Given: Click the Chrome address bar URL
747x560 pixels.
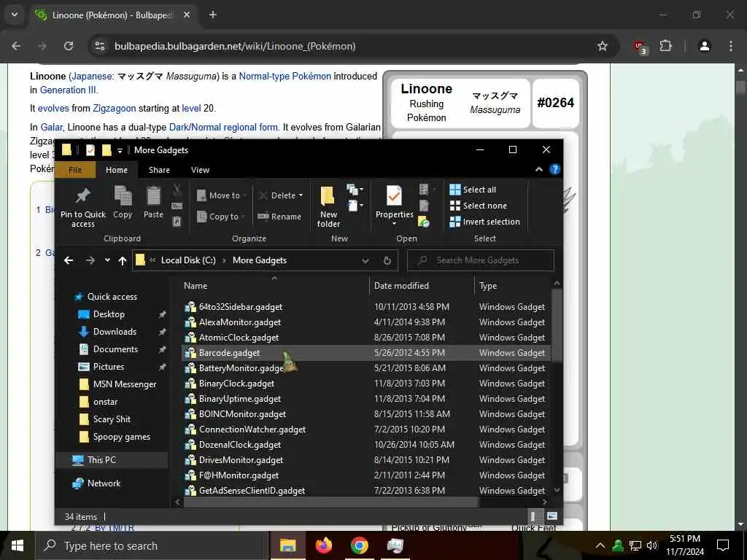Looking at the screenshot, I should [x=235, y=46].
